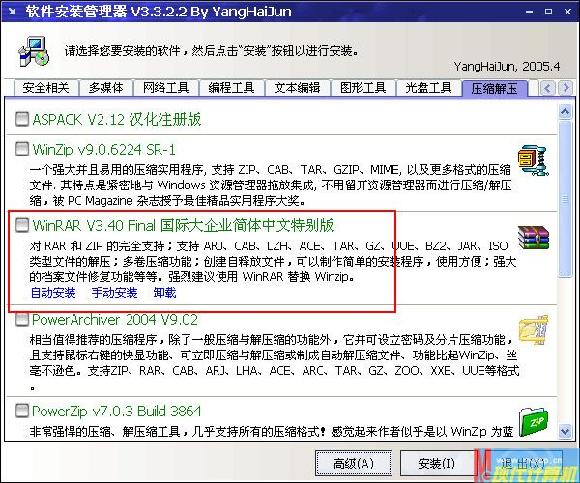Click the WinRAR stacked books icon
The height and width of the screenshot is (483, 580).
click(x=533, y=237)
